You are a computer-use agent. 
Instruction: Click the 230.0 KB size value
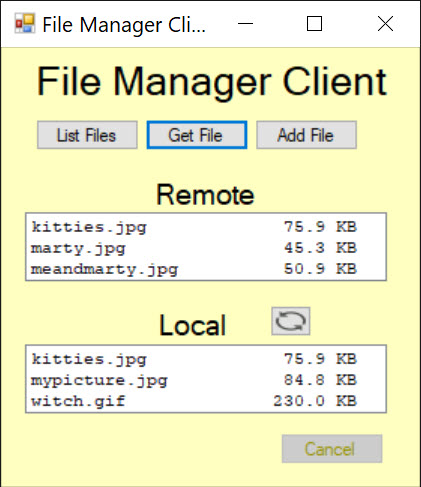315,401
